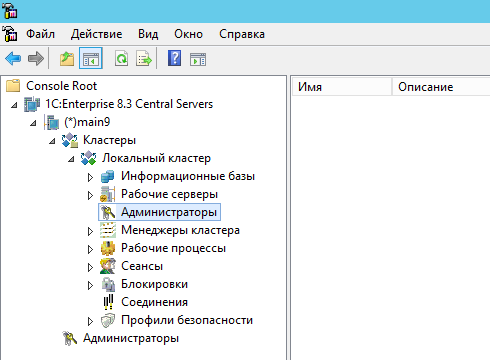
Task: Expand the Профили безопасности node
Action: [90, 321]
